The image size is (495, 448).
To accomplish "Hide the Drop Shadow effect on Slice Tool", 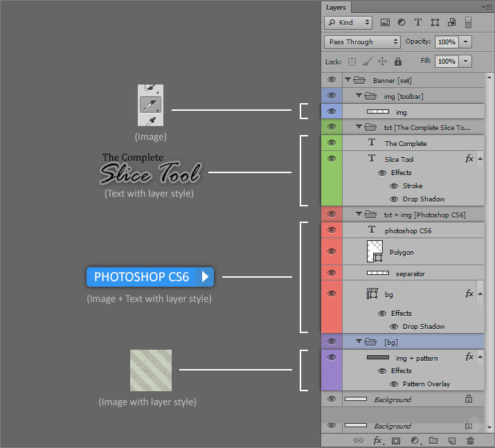I will (x=394, y=199).
